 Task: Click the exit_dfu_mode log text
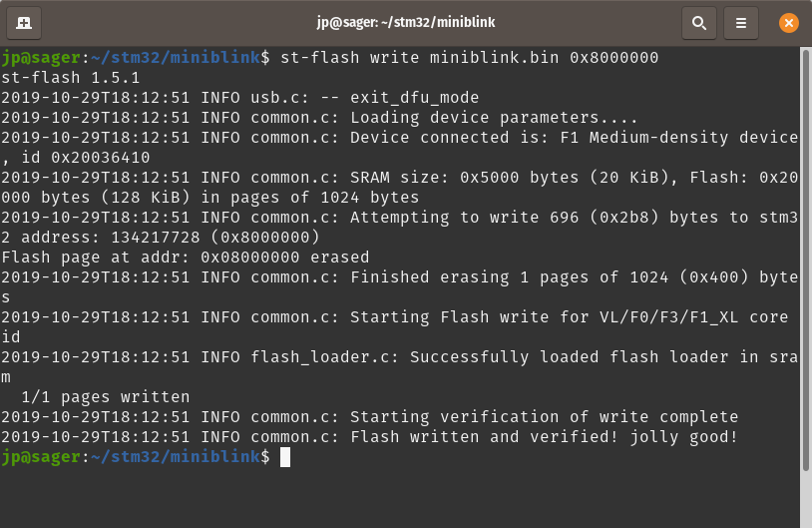tap(414, 98)
